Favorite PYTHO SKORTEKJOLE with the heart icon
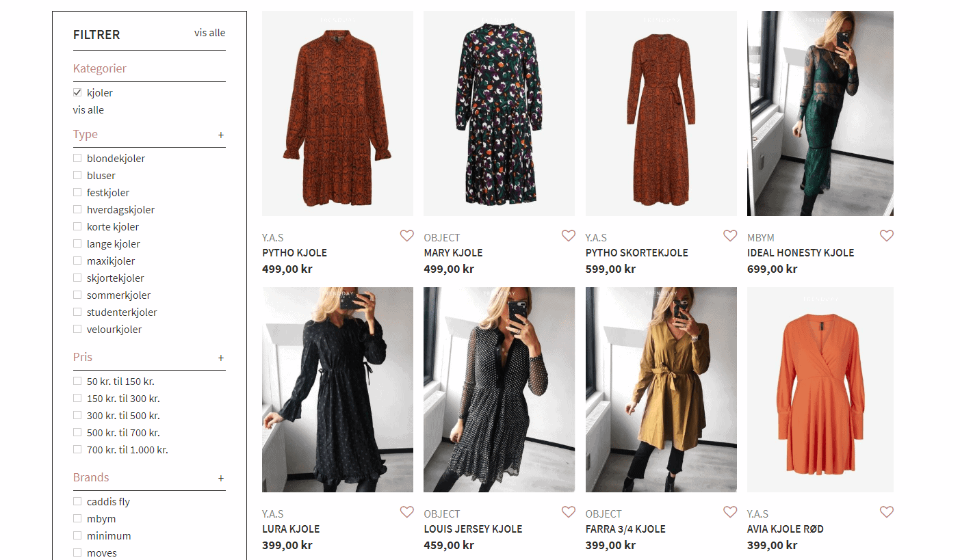Viewport: 960px width, 560px height. coord(730,235)
